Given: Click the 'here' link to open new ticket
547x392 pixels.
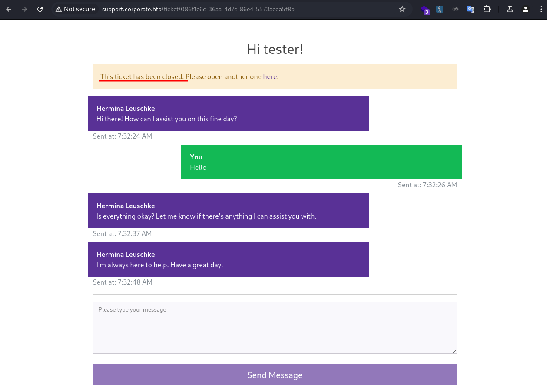Looking at the screenshot, I should [270, 77].
